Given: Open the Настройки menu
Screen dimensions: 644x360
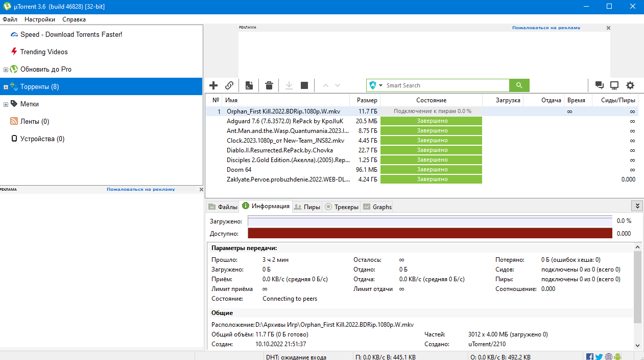Looking at the screenshot, I should tap(40, 19).
